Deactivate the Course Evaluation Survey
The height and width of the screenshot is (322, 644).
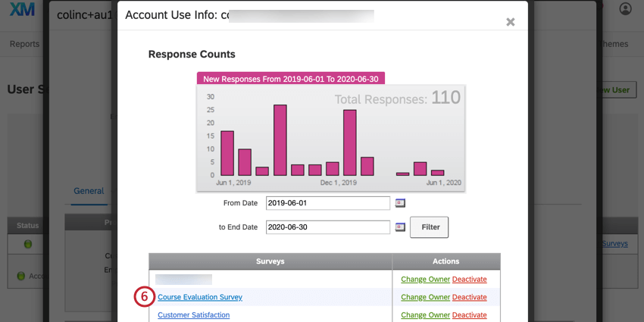point(469,297)
